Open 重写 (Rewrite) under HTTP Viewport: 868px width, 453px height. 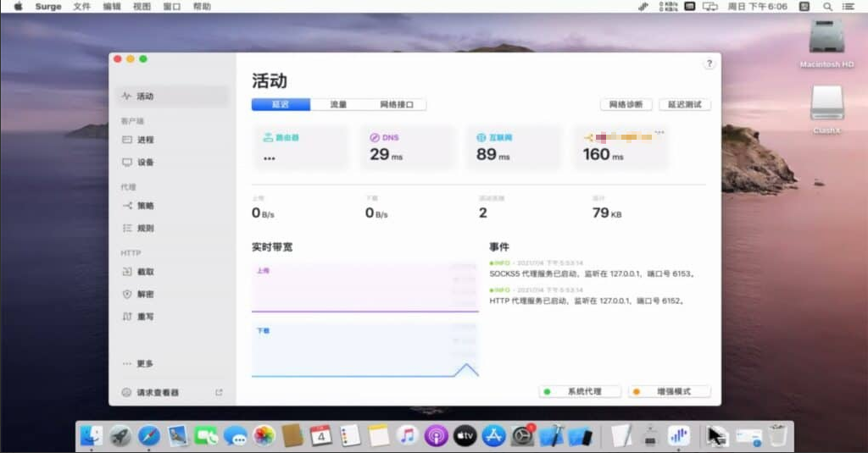(145, 316)
